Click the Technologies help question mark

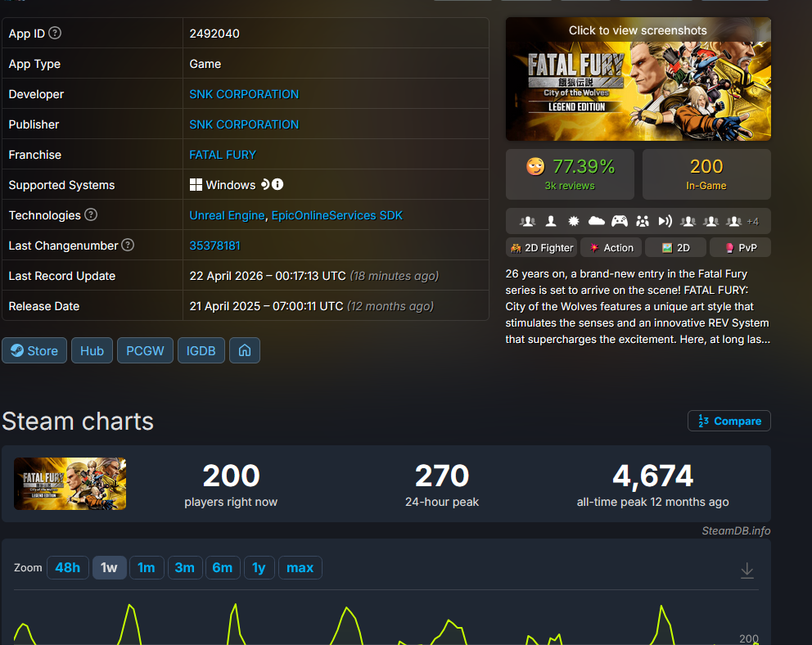[91, 214]
